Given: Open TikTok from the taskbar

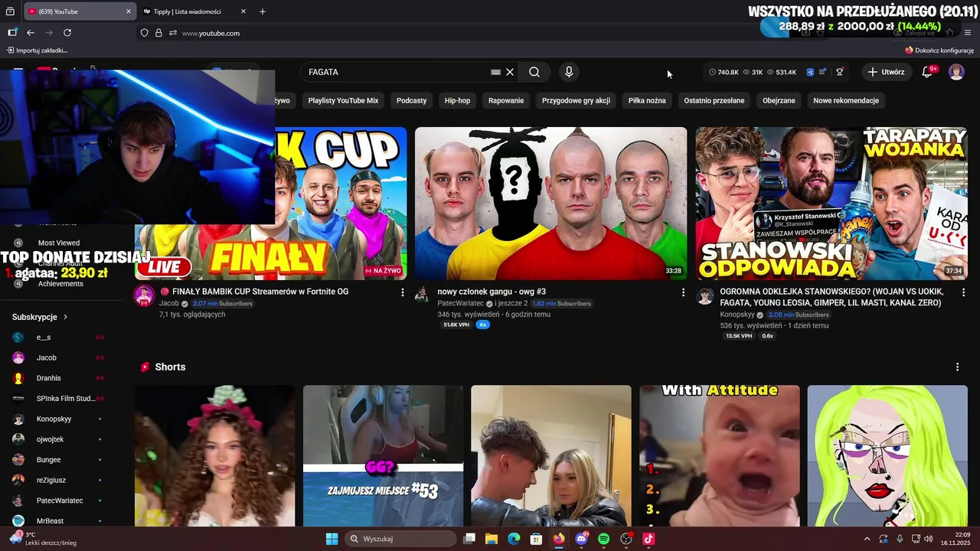Looking at the screenshot, I should point(648,539).
